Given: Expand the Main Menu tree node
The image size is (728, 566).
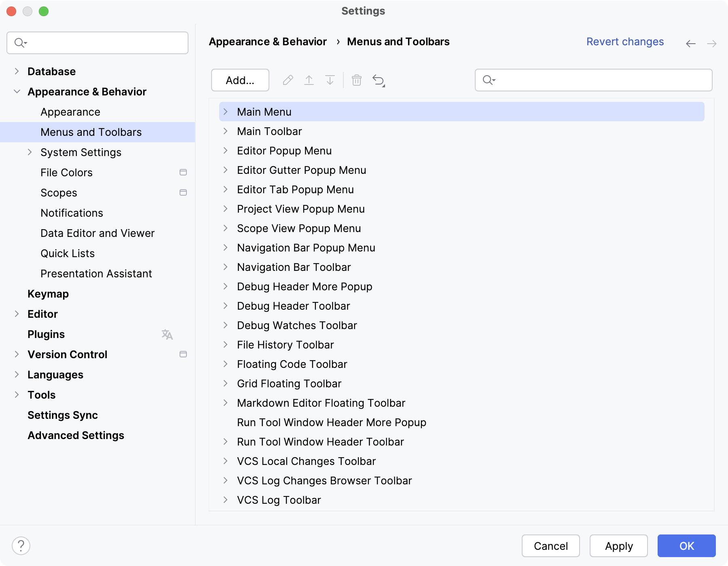Looking at the screenshot, I should 226,112.
